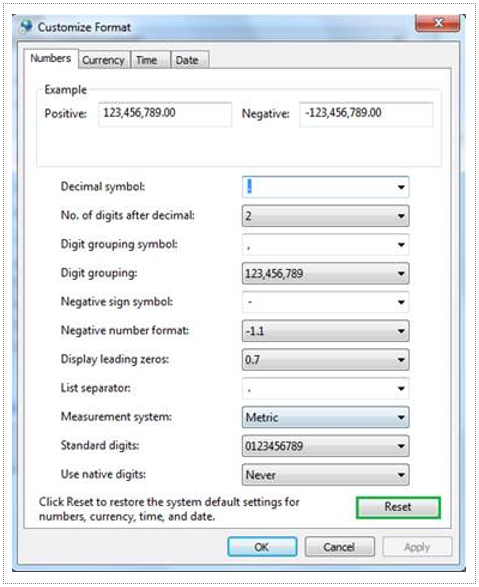The width and height of the screenshot is (479, 587).
Task: Open Negative number format dropdown
Action: [325, 331]
